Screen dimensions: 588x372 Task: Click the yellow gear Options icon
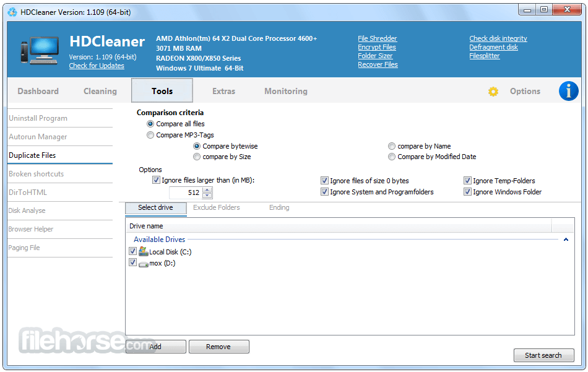[x=493, y=92]
